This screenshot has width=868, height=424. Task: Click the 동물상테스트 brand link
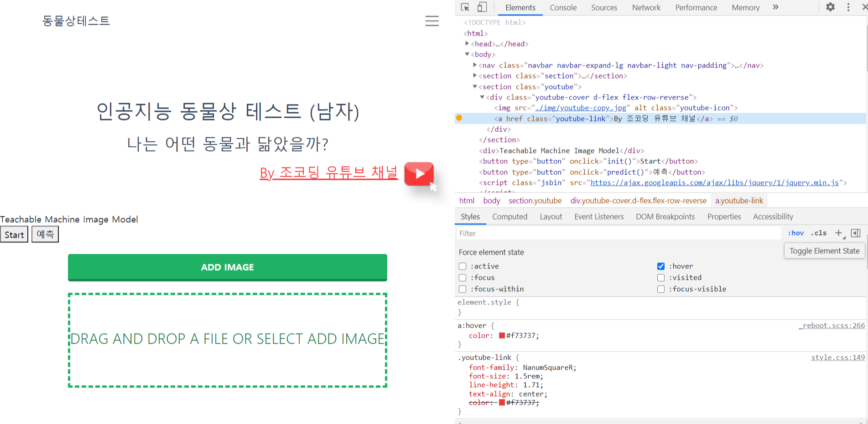76,21
